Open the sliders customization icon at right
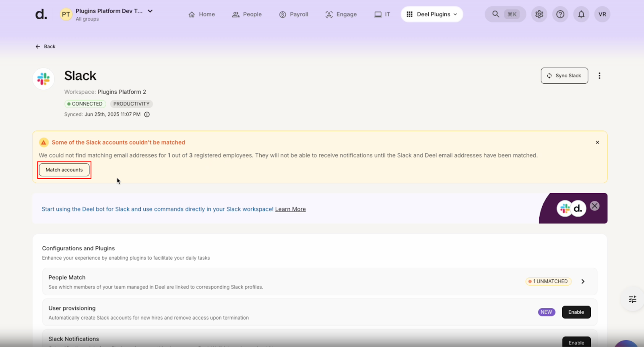This screenshot has height=347, width=644. 632,299
